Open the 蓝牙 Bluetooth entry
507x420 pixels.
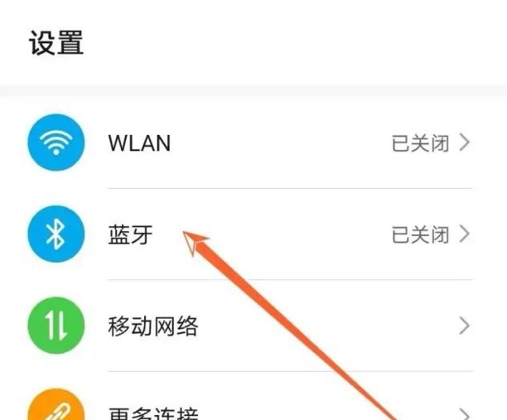point(130,234)
